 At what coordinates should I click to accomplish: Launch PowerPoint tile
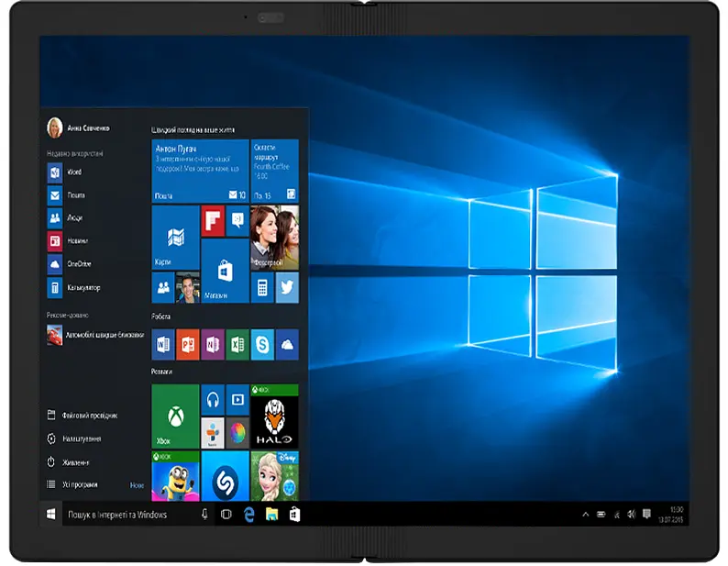tap(188, 344)
